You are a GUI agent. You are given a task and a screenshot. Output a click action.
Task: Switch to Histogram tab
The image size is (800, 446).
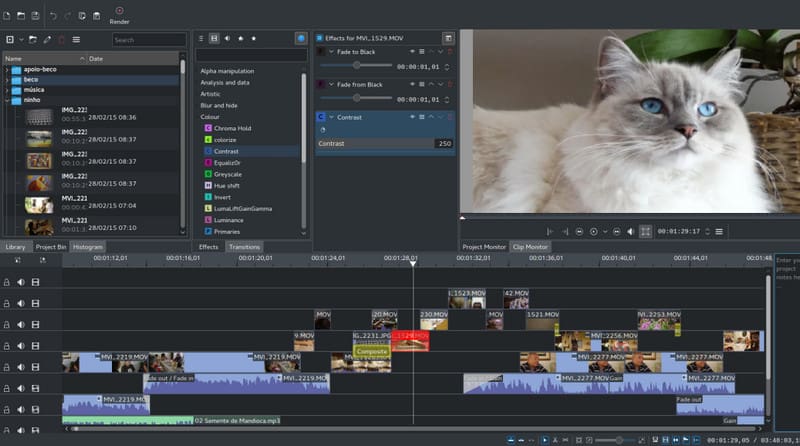(88, 247)
